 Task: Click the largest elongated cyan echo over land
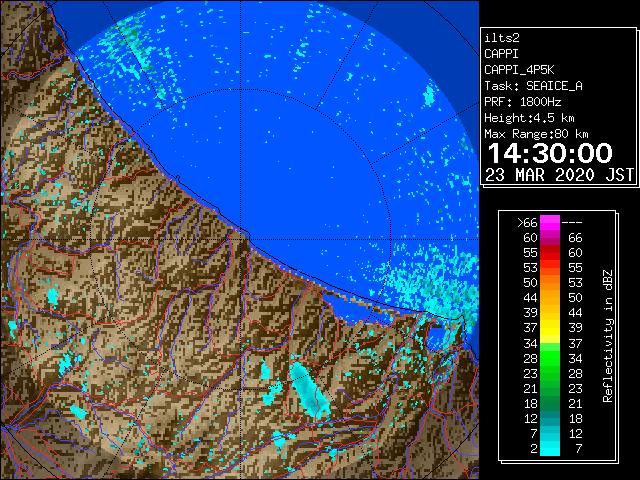309,389
